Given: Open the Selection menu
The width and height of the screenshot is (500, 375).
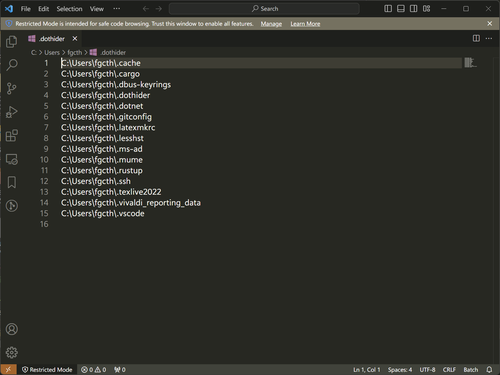Looking at the screenshot, I should point(69,9).
